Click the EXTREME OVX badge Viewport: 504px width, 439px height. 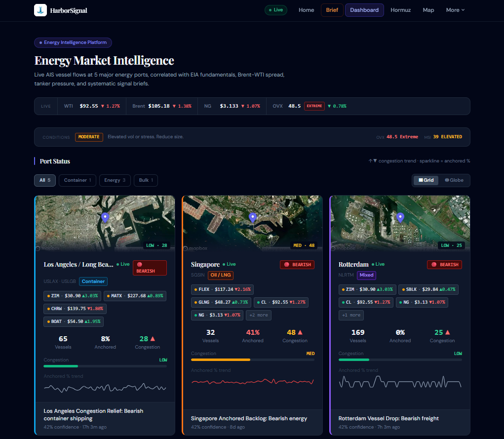[314, 106]
